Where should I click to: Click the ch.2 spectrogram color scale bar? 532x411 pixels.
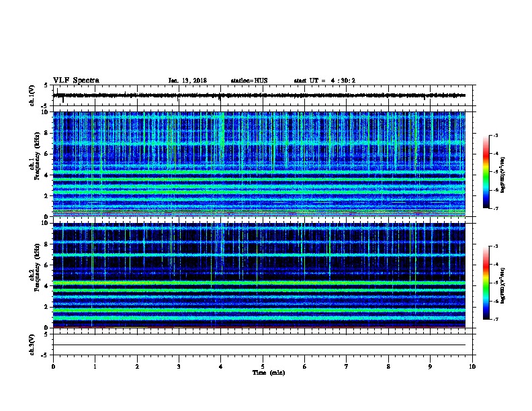point(486,283)
